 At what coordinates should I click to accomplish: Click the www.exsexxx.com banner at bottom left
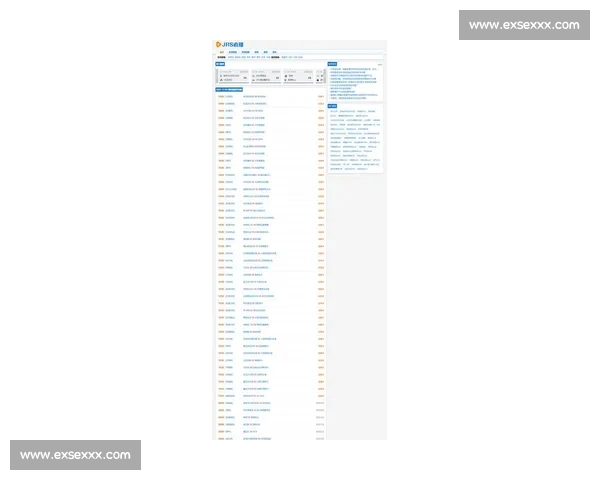[x=75, y=455]
